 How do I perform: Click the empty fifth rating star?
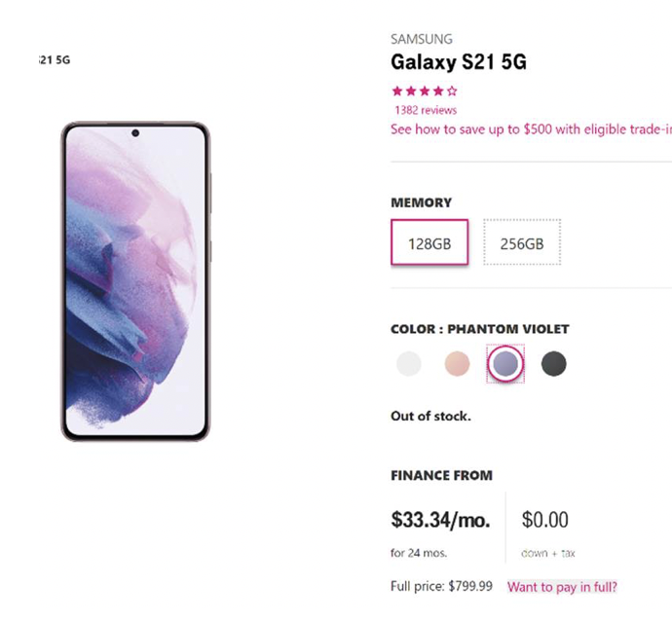pos(452,91)
